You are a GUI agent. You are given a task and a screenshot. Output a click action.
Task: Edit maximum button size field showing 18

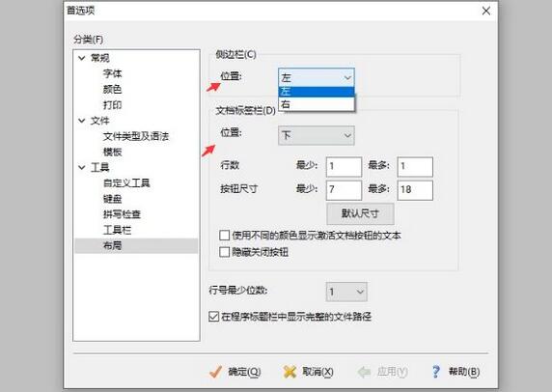click(415, 190)
